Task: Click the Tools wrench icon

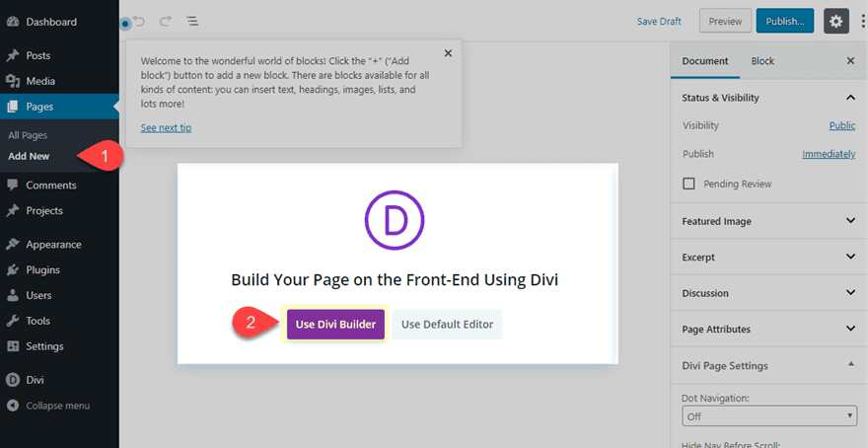Action: (13, 321)
